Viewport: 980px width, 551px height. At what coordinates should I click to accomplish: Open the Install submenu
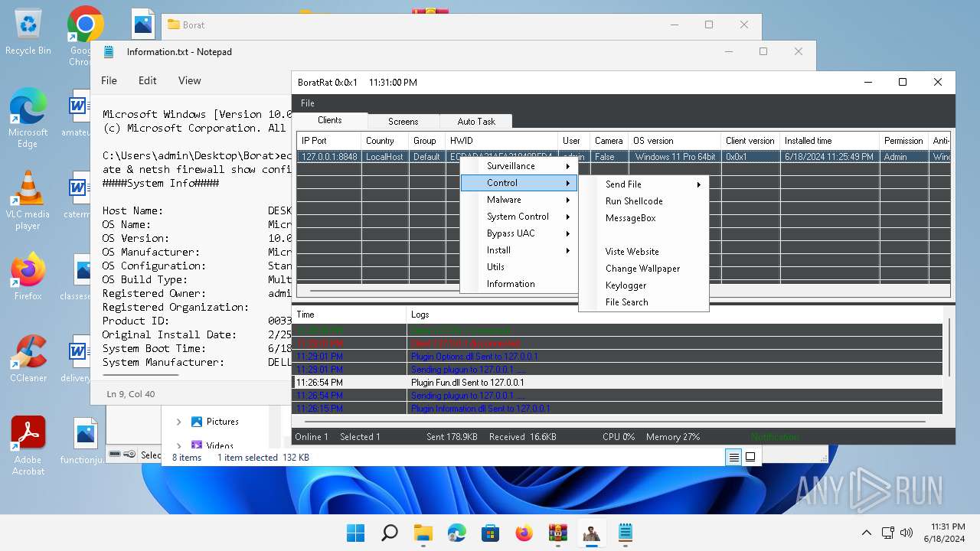(518, 250)
